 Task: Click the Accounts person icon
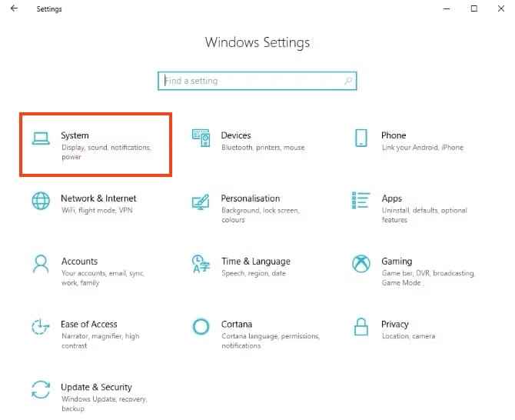click(x=41, y=265)
